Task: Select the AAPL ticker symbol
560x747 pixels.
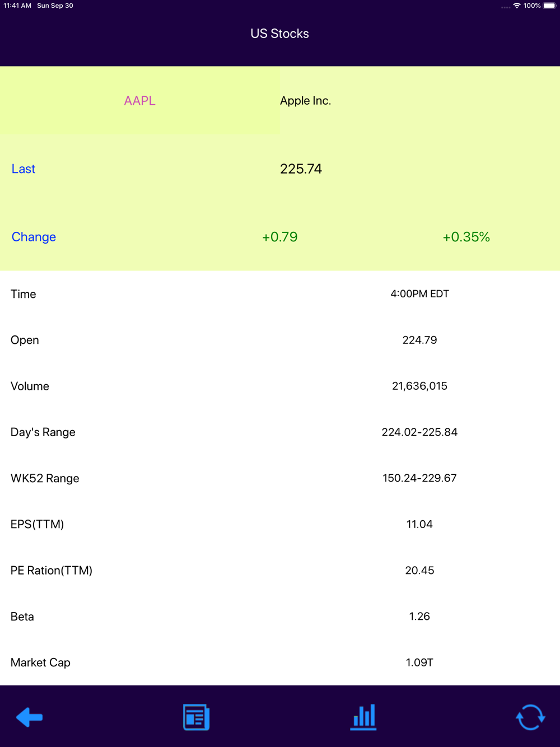Action: click(139, 101)
